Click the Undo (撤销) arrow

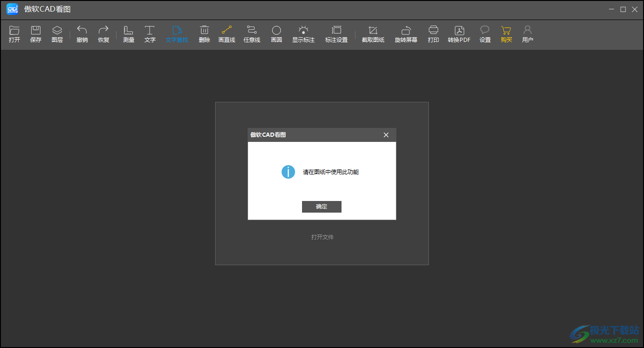[82, 31]
